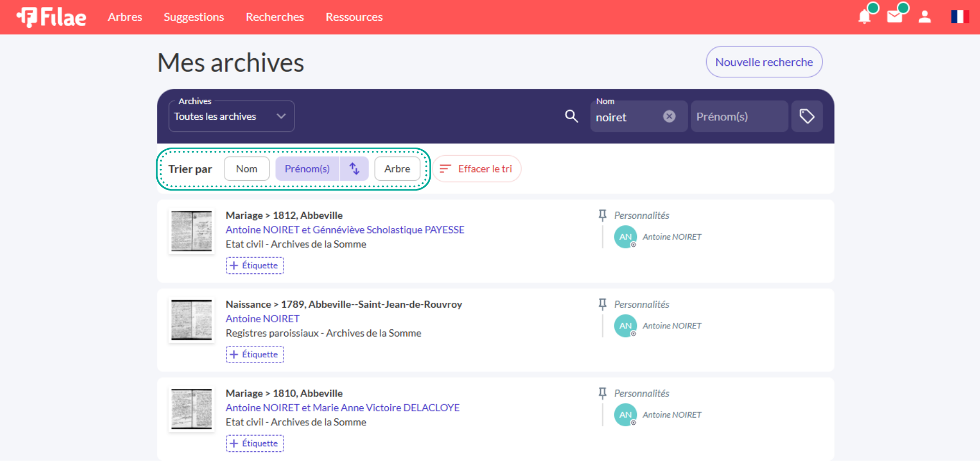Click the magnifying glass search icon
Image resolution: width=980 pixels, height=471 pixels.
click(x=571, y=116)
